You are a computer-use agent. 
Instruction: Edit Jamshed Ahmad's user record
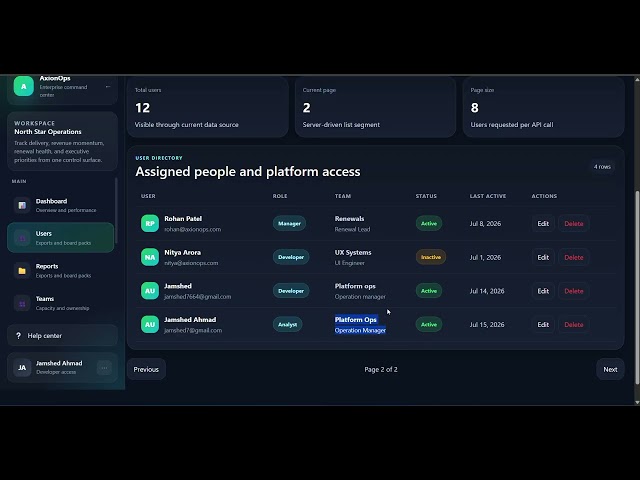click(x=543, y=324)
